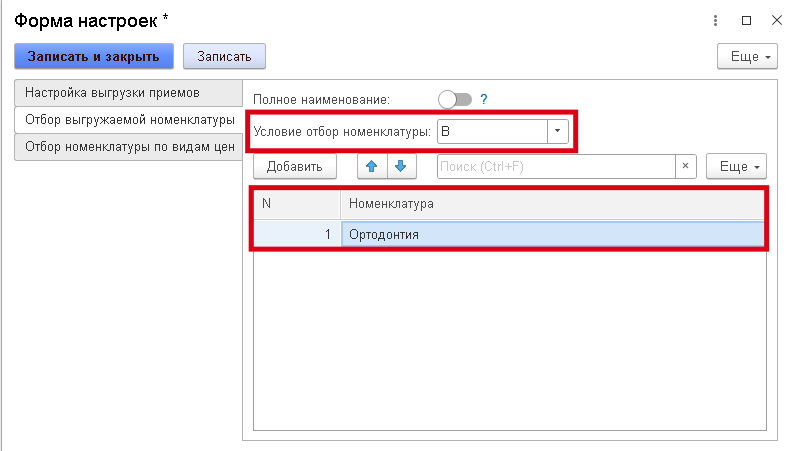
Task: Select Отбор номенклатуры по видам цен tab
Action: 128,147
